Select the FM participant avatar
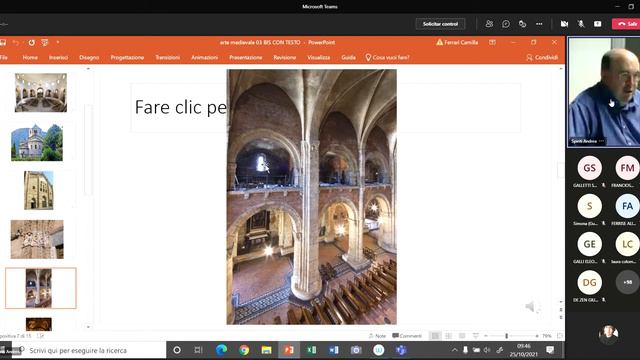This screenshot has height=360, width=640. [x=627, y=168]
